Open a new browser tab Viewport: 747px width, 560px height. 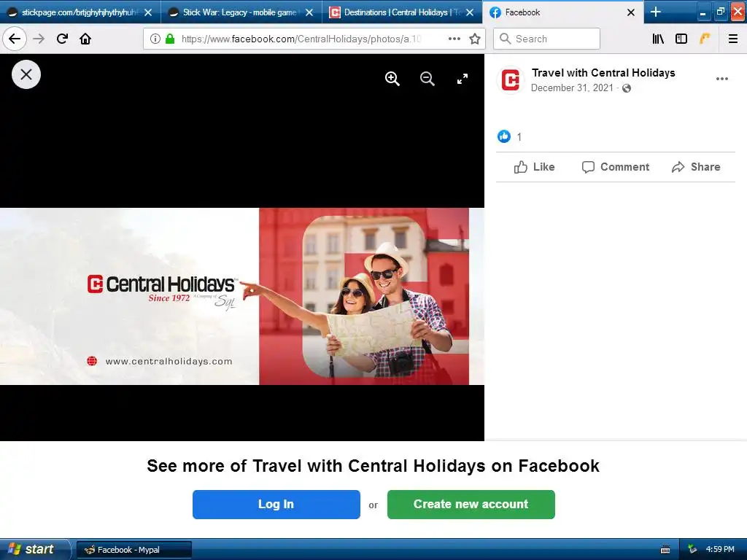click(x=656, y=12)
